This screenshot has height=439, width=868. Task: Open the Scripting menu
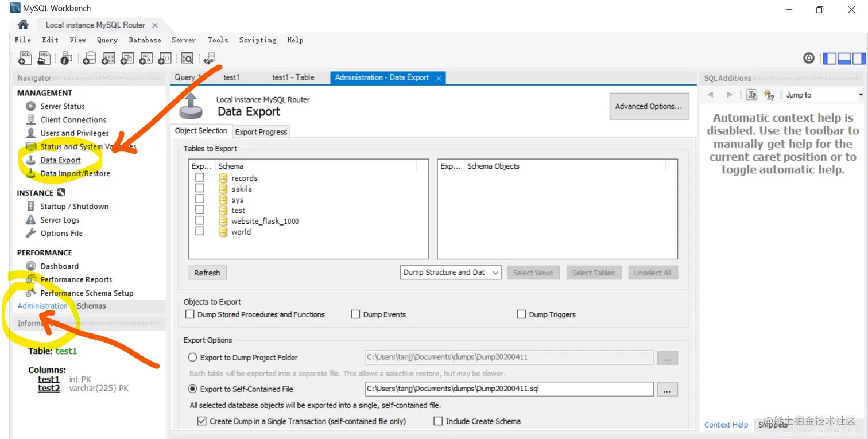(x=258, y=40)
